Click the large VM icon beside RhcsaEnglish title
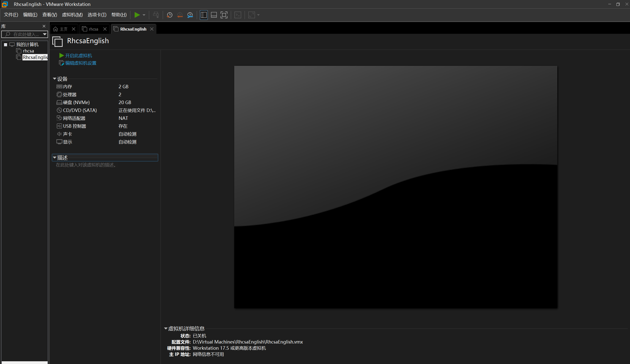The image size is (630, 364). coord(57,41)
